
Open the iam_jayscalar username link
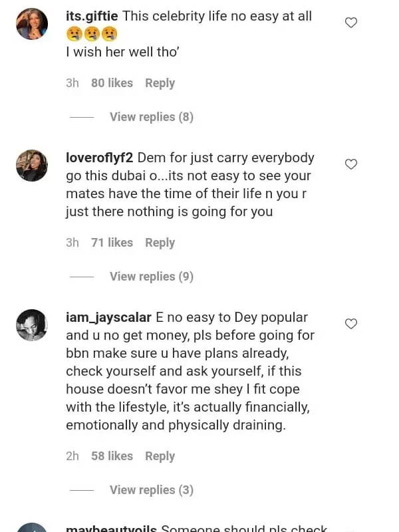coord(110,318)
